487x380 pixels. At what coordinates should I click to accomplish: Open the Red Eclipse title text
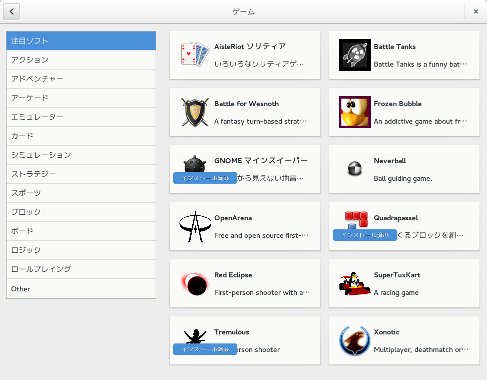(x=233, y=275)
